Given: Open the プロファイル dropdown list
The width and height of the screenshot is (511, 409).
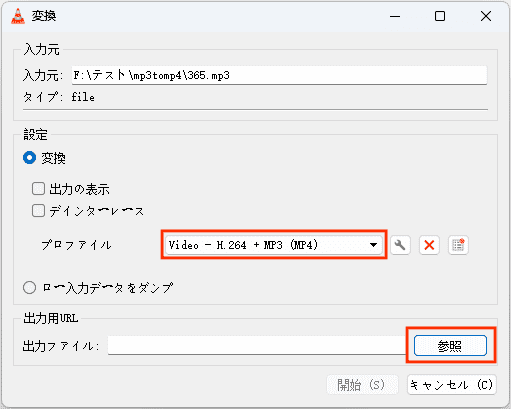Looking at the screenshot, I should click(274, 245).
